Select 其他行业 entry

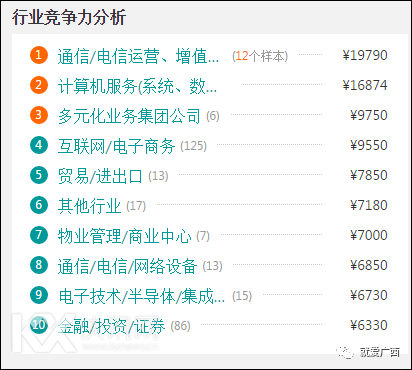tap(89, 206)
